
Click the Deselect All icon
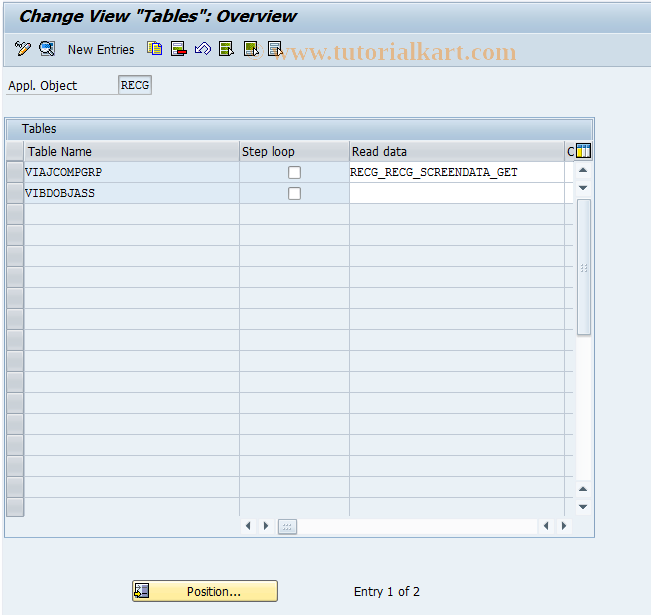275,49
